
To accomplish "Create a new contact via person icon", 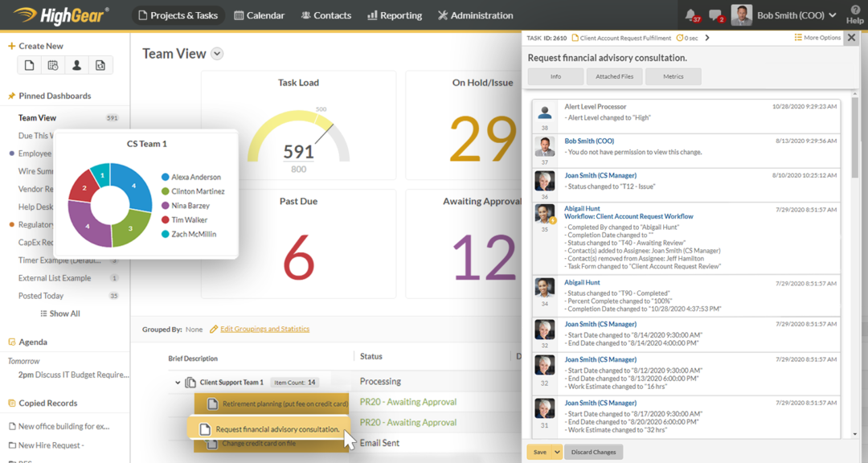I will point(76,64).
